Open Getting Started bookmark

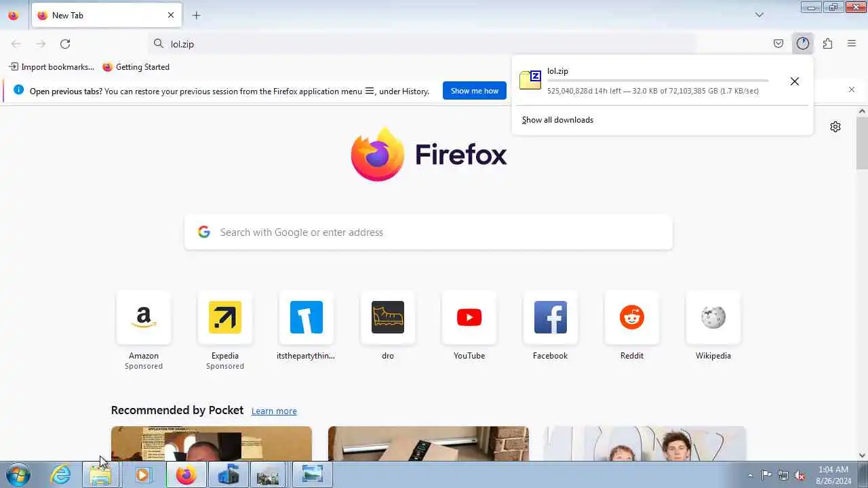point(136,67)
